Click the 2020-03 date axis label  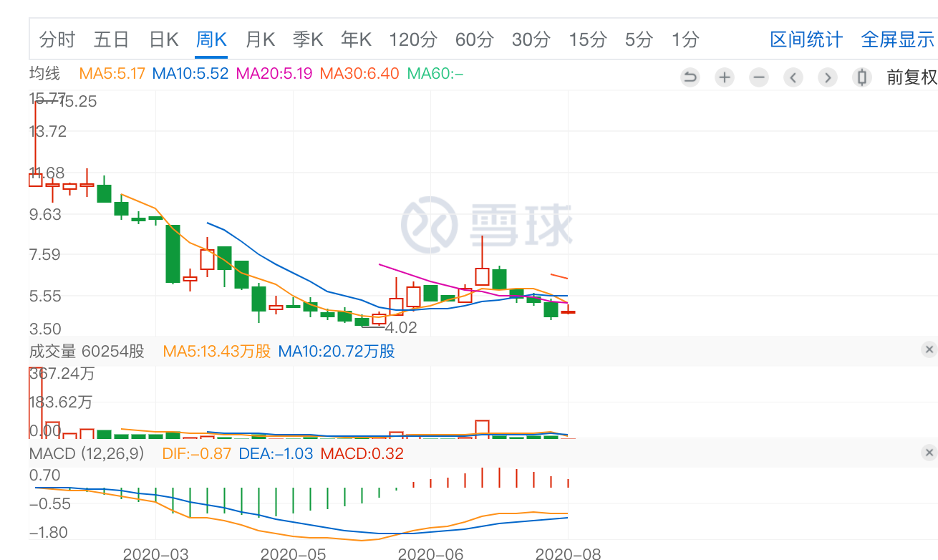pos(155,554)
